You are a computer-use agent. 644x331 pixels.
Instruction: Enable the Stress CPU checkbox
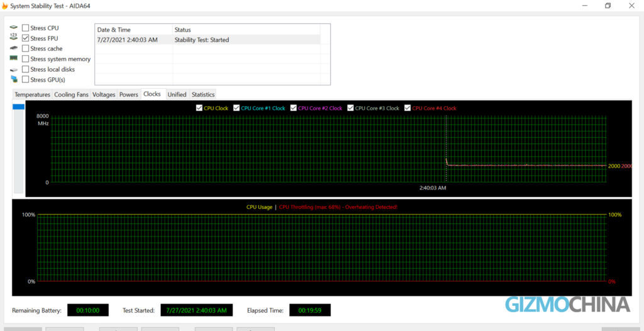pos(25,28)
